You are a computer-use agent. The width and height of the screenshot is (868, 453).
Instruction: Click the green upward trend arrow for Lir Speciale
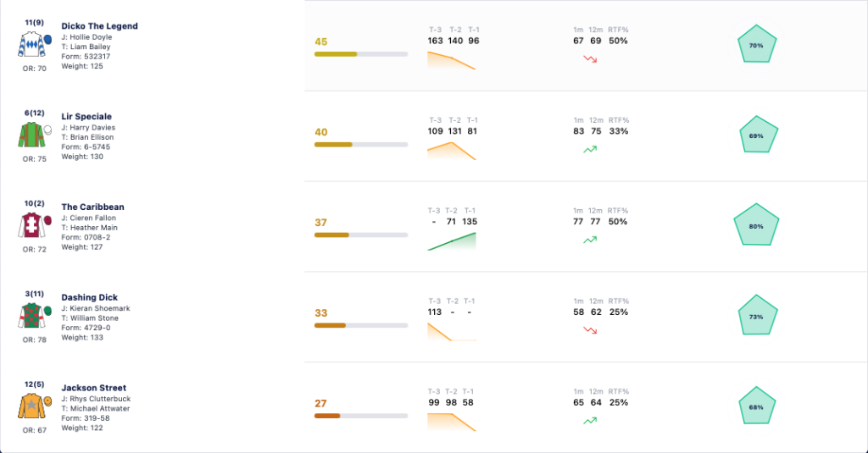[x=590, y=149]
